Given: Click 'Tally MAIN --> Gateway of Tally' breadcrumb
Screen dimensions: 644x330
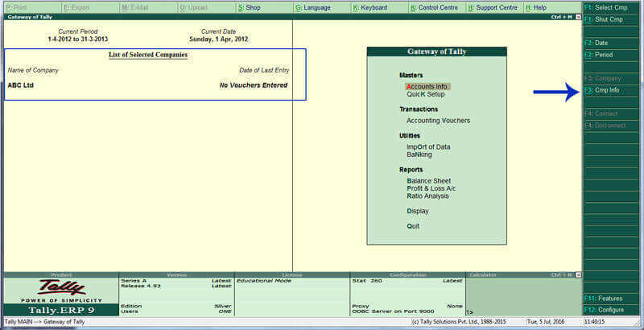Looking at the screenshot, I should [x=44, y=322].
